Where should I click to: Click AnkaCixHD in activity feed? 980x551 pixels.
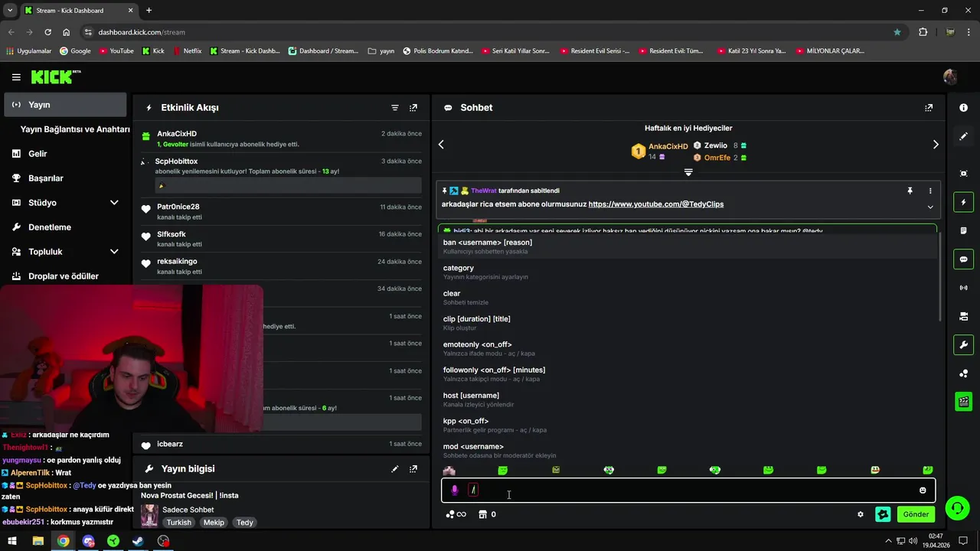tap(177, 134)
